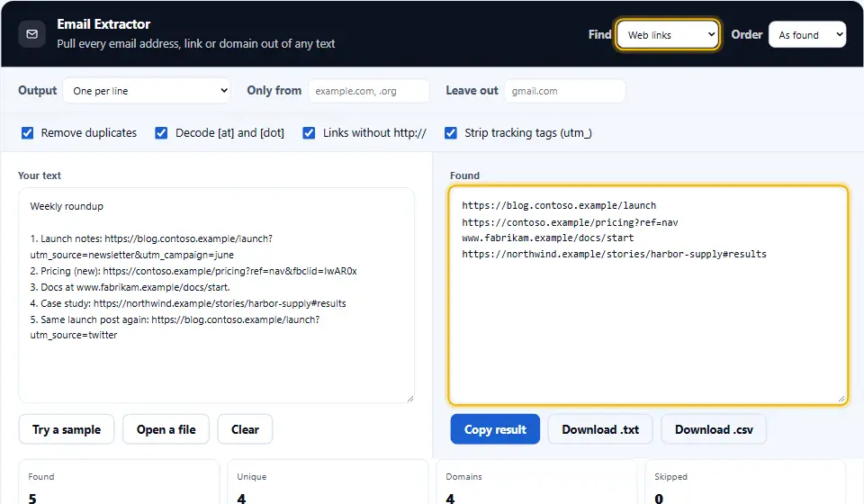Click the '3. Docs at www.fabrikam.example' input line
This screenshot has height=504, width=864.
130,287
